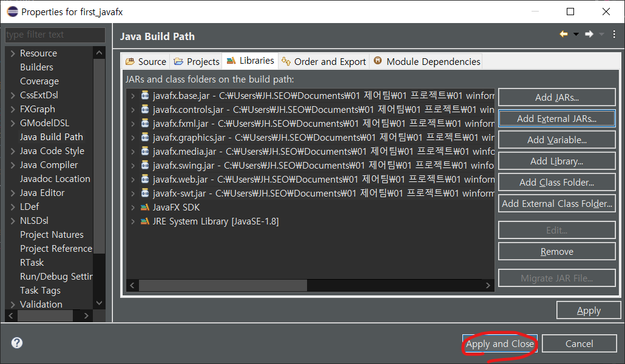Viewport: 625px width, 364px height.
Task: Click the javafx.fxml.jar file icon
Action: pos(145,123)
